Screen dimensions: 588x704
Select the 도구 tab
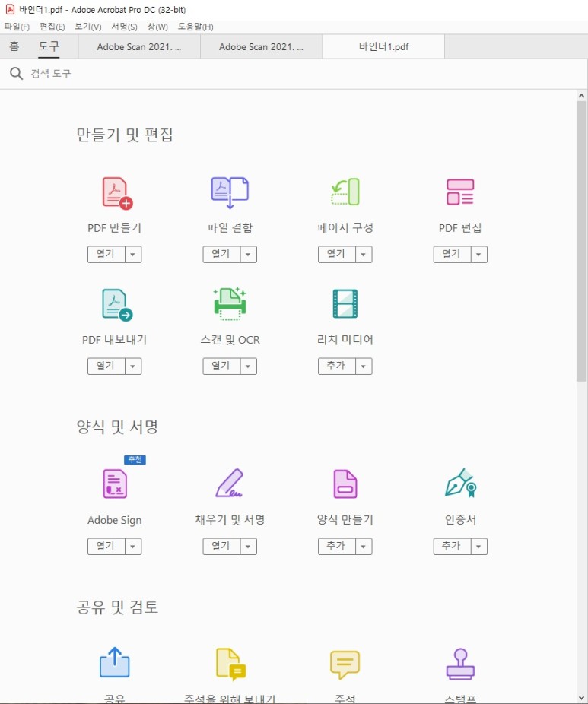49,46
